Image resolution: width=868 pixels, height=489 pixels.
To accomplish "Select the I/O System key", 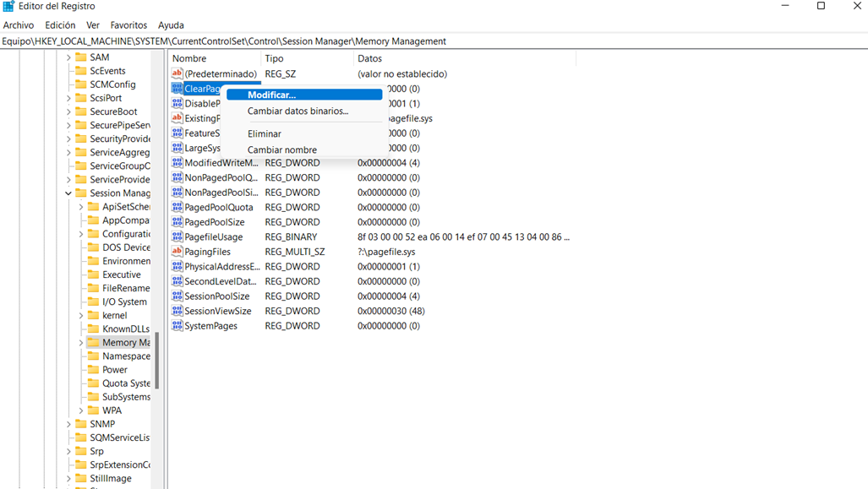I will pos(124,302).
